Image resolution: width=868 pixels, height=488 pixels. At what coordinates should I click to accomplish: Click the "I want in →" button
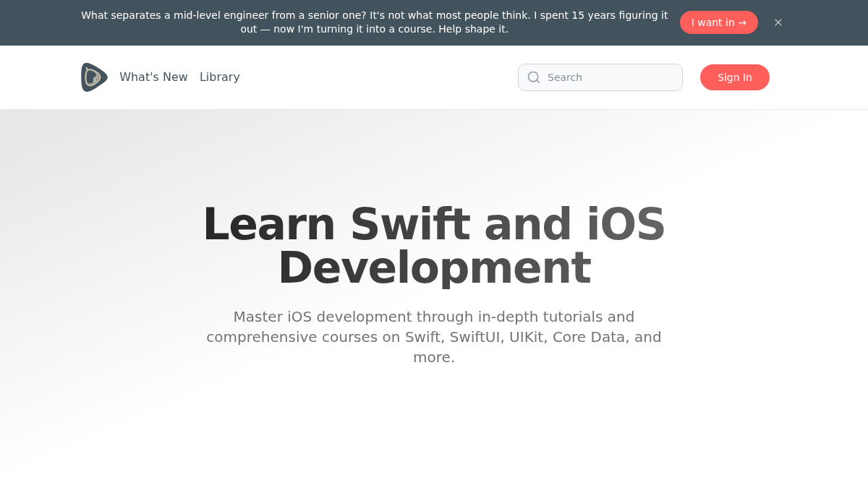tap(719, 22)
